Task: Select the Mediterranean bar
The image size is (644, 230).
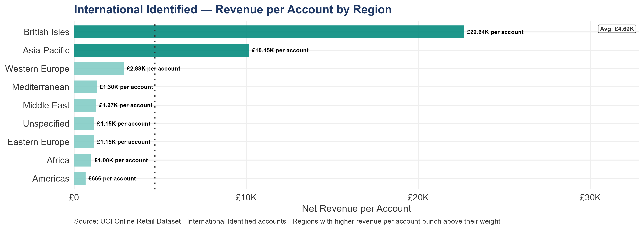Action: (x=85, y=87)
